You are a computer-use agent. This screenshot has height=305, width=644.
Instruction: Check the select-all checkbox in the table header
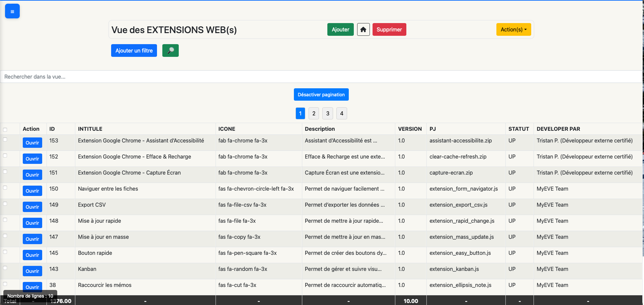pyautogui.click(x=5, y=129)
